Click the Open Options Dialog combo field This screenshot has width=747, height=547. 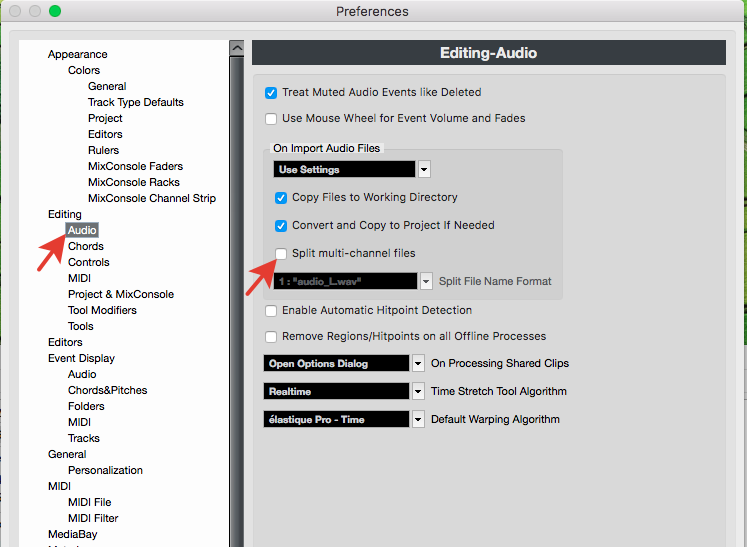336,364
